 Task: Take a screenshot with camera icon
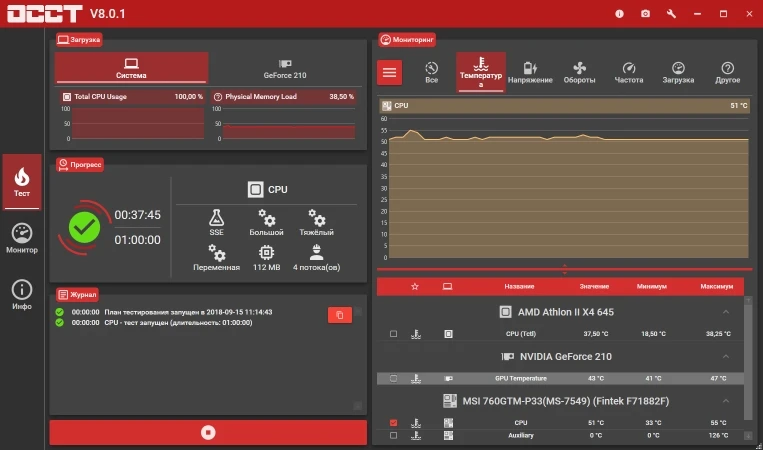(x=645, y=14)
